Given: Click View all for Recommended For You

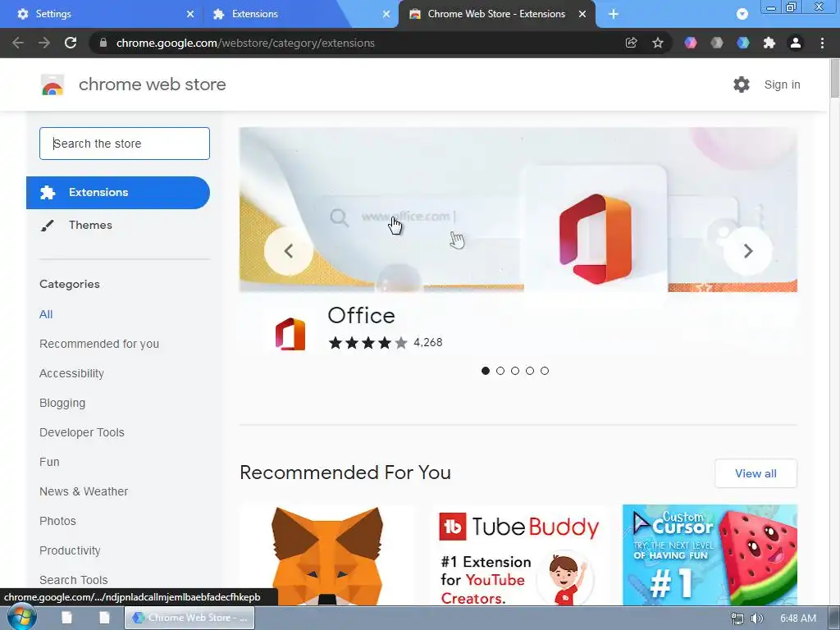Looking at the screenshot, I should [x=756, y=473].
